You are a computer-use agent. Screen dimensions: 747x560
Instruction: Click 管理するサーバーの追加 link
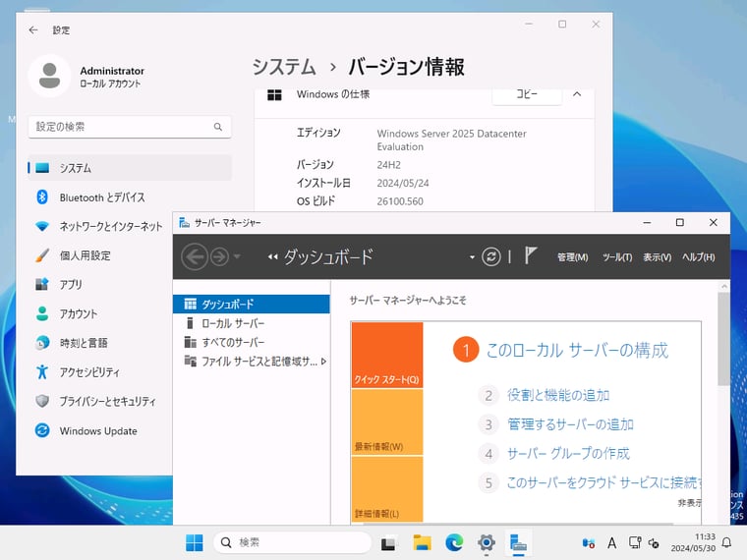(570, 424)
